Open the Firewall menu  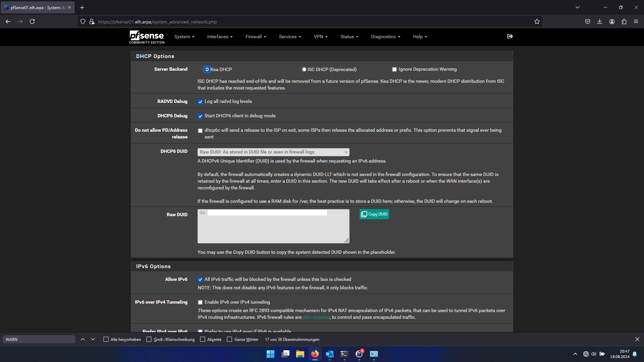(x=256, y=37)
